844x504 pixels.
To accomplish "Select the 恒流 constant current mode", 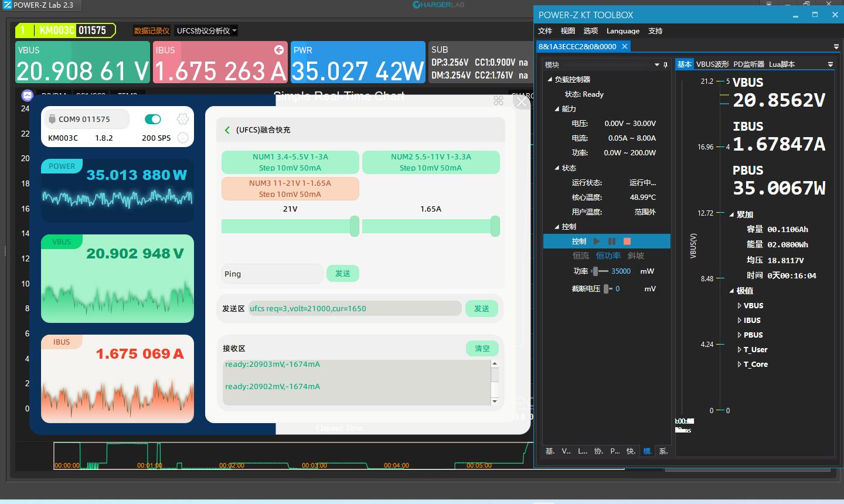I will (x=580, y=256).
